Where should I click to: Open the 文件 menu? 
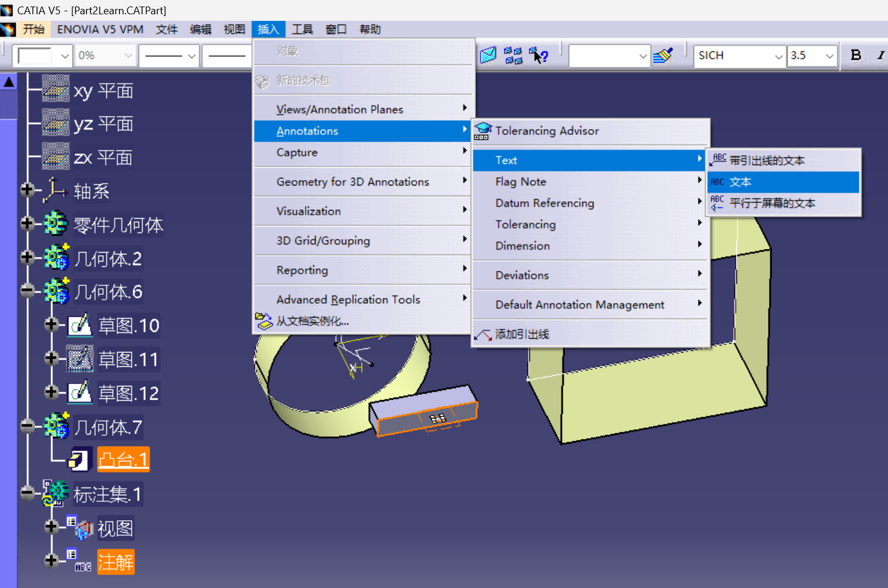point(167,29)
